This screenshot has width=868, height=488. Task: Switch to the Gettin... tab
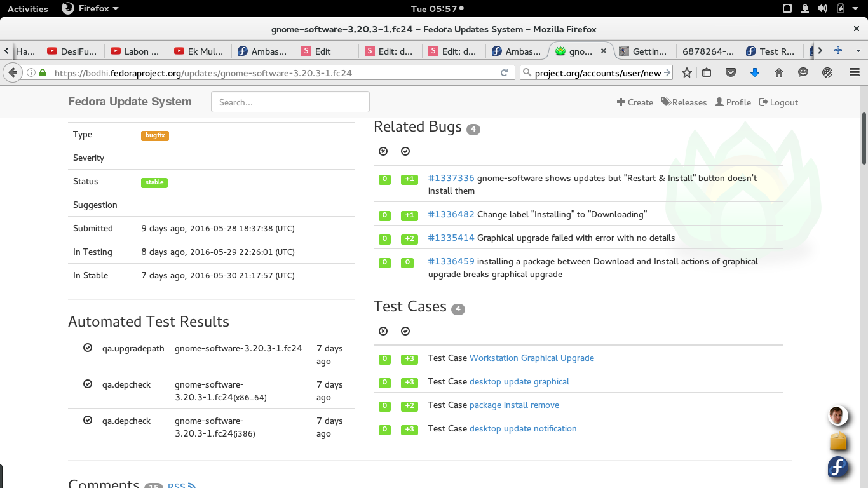click(644, 51)
